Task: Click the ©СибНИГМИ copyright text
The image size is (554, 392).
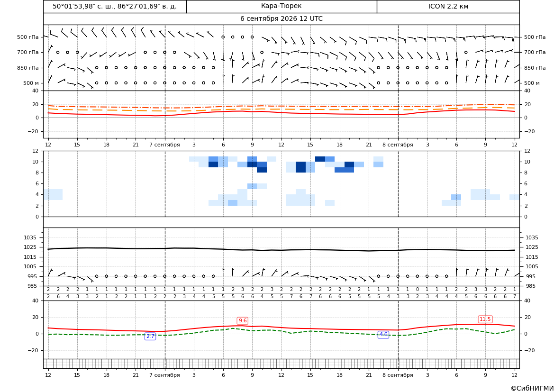Action: click(532, 388)
